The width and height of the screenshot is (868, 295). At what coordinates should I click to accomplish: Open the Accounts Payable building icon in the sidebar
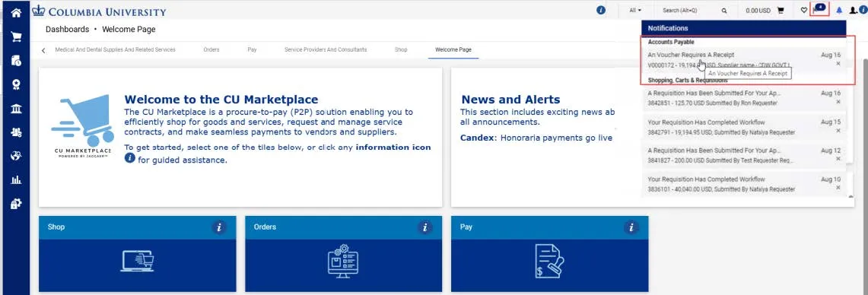16,108
